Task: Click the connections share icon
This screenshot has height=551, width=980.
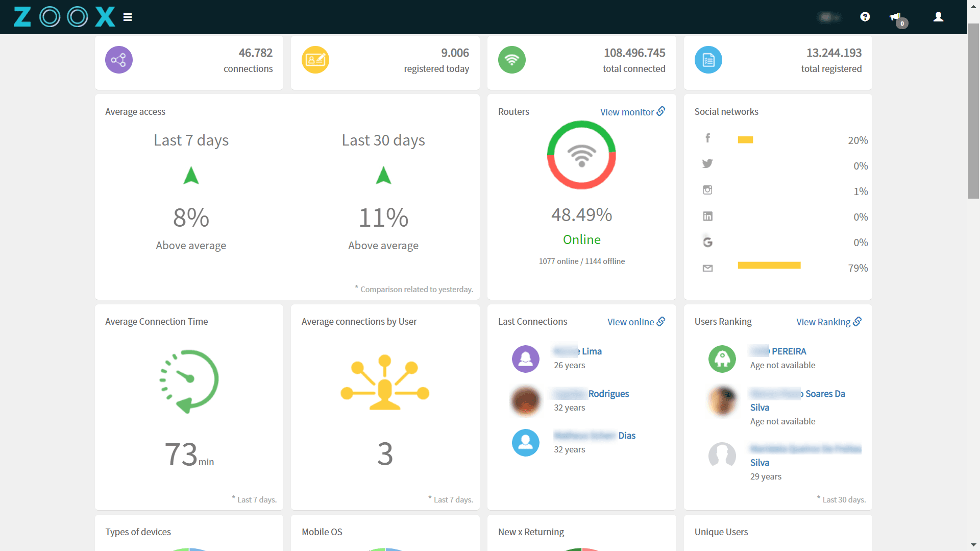Action: [118, 60]
